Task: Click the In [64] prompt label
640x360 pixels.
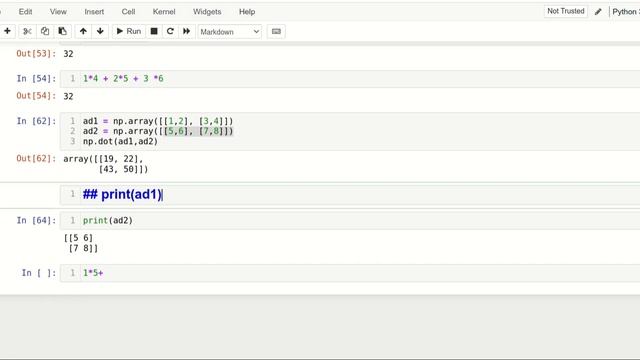Action: point(36,221)
